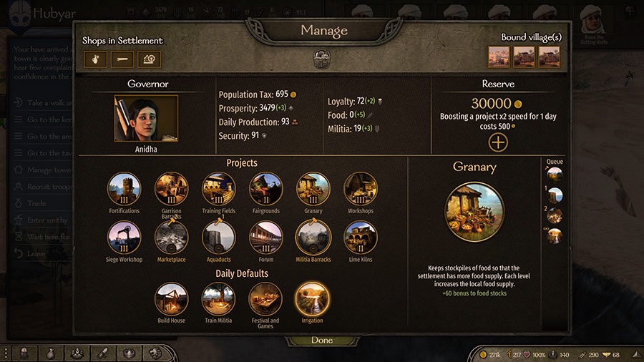Select the Lime Kilns project
The image size is (644, 362).
point(360,238)
